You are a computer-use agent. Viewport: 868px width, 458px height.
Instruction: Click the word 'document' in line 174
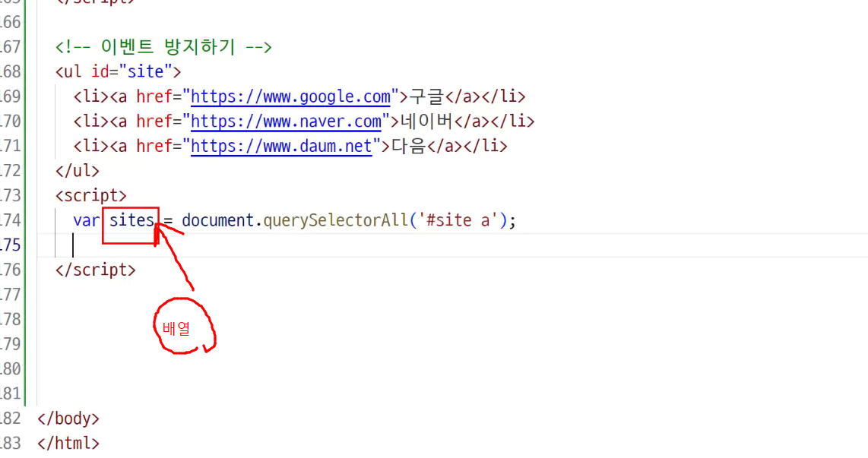(217, 221)
